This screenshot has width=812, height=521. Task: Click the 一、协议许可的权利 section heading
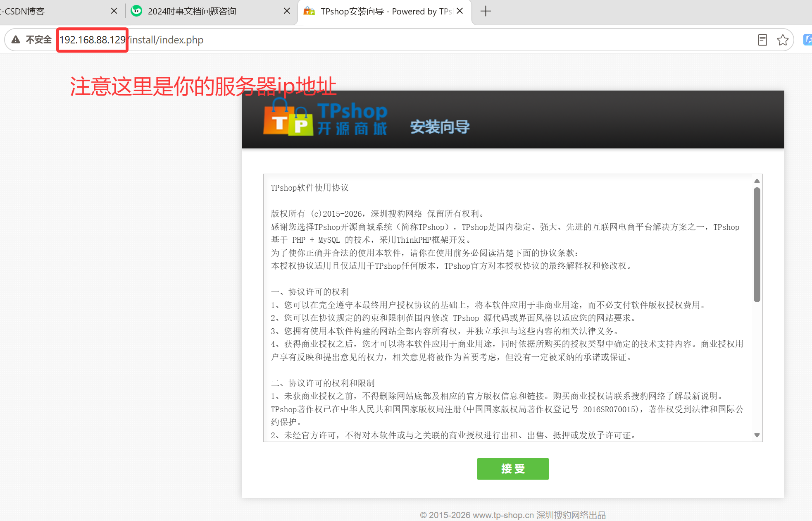tap(310, 292)
